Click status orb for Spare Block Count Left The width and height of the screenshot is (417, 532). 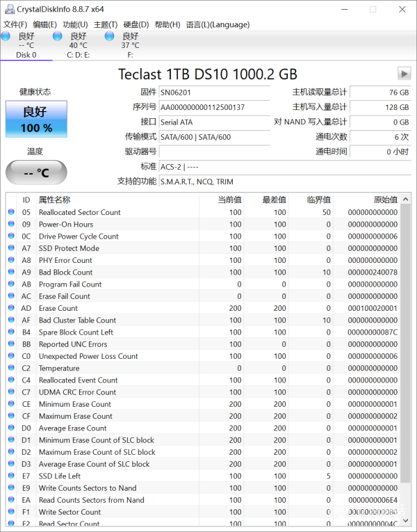(11, 332)
